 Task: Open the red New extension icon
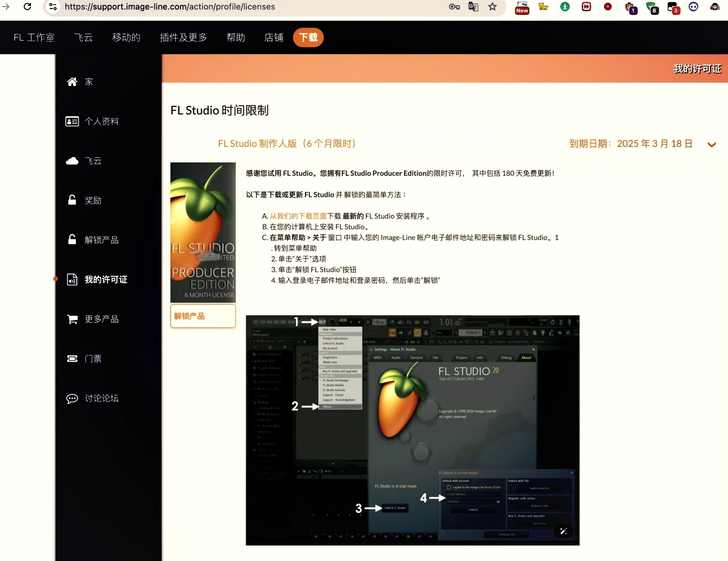point(522,7)
